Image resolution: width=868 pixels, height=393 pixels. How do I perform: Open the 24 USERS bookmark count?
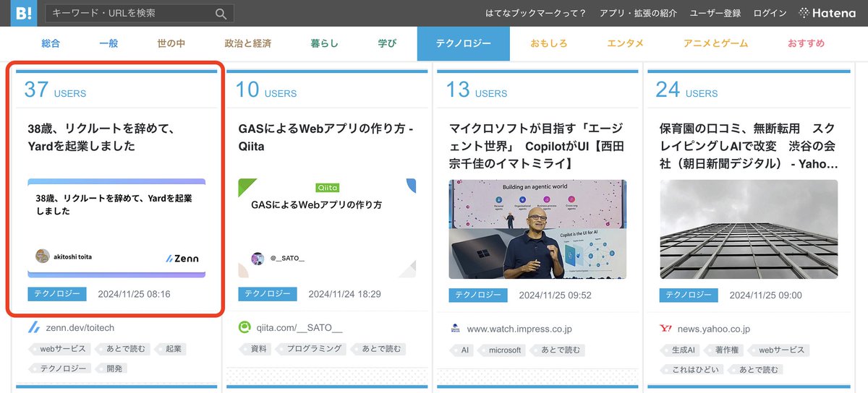point(686,90)
